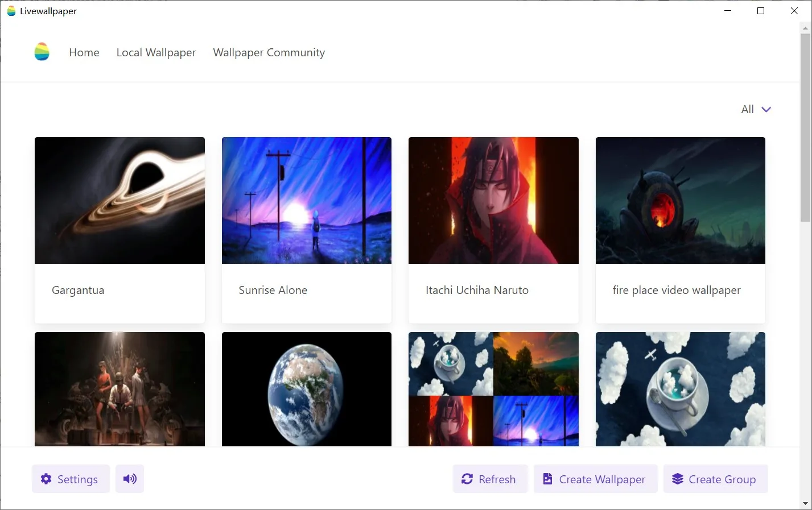Click the 'Itachi Uchiha Naruto' title text
This screenshot has width=812, height=510.
point(477,290)
